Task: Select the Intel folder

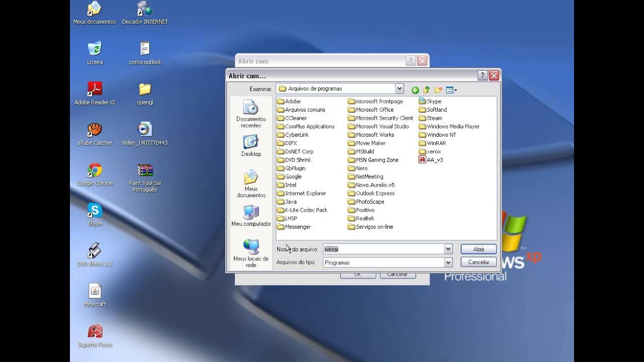Action: [287, 185]
